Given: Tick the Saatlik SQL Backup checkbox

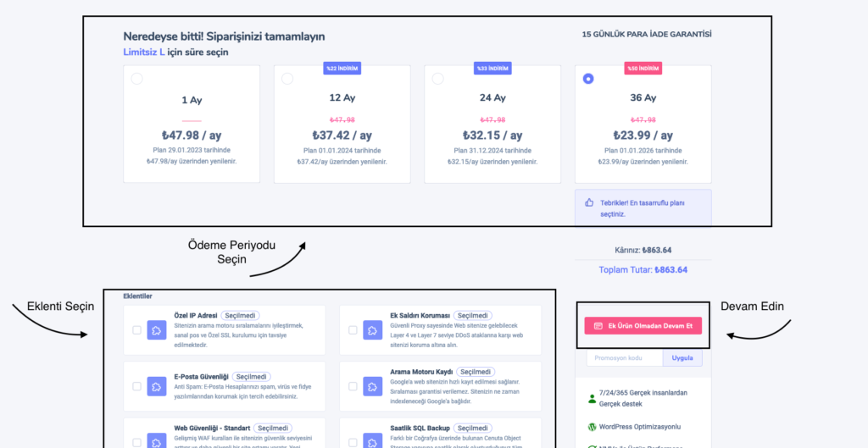Looking at the screenshot, I should [353, 442].
